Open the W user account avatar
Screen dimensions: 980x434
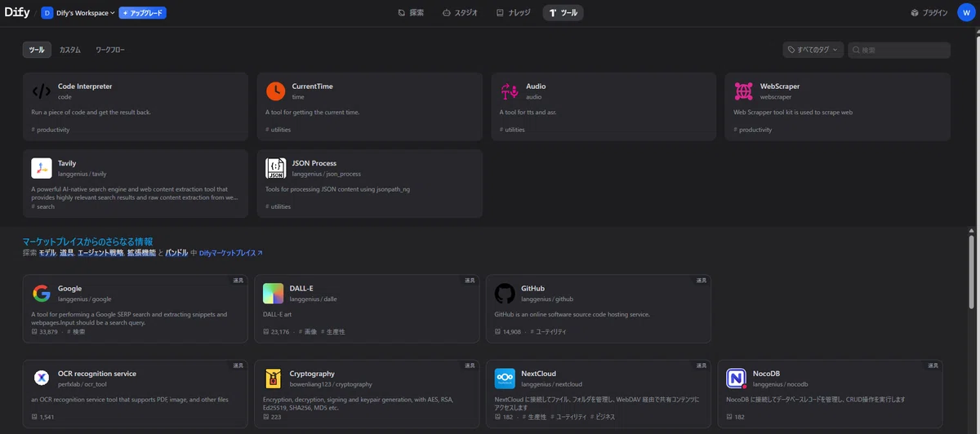pos(966,13)
